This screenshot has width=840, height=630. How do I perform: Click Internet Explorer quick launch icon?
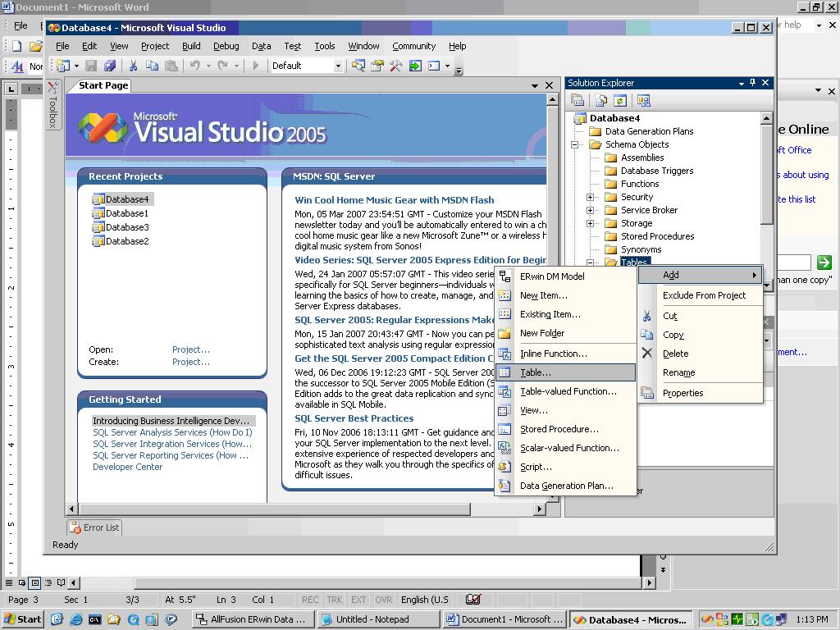pos(76,619)
